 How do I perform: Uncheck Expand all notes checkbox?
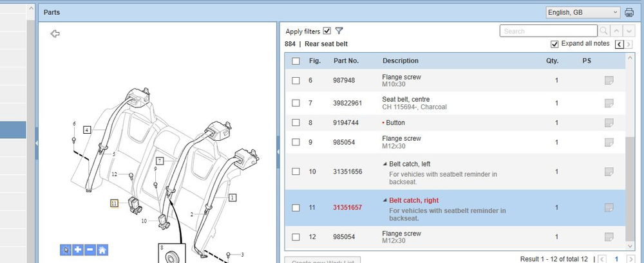click(x=554, y=44)
